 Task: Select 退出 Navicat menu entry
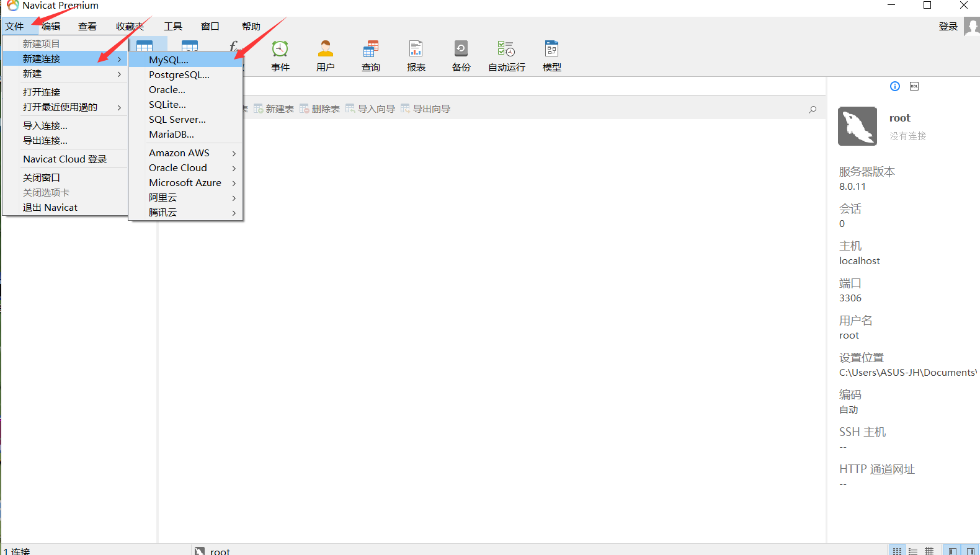65,208
